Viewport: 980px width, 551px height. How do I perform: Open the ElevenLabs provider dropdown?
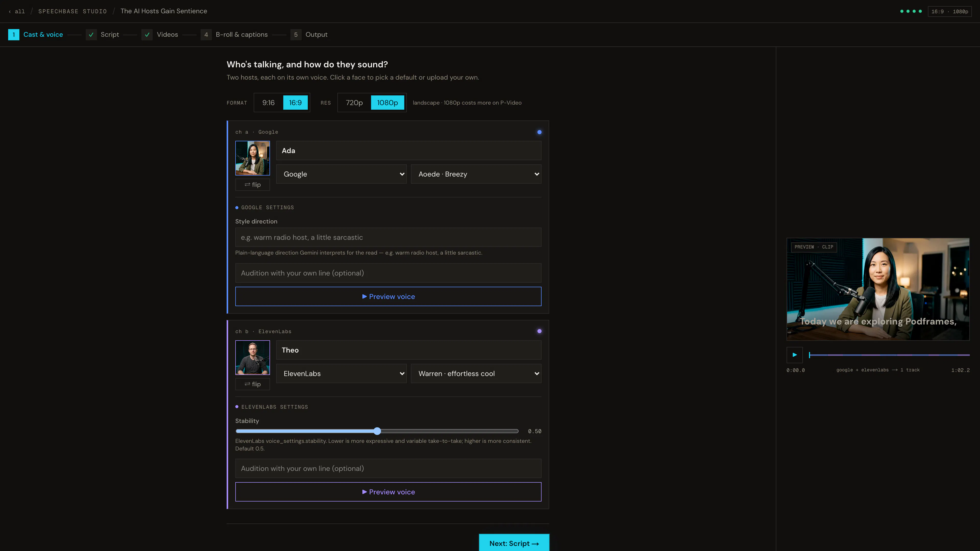click(341, 373)
